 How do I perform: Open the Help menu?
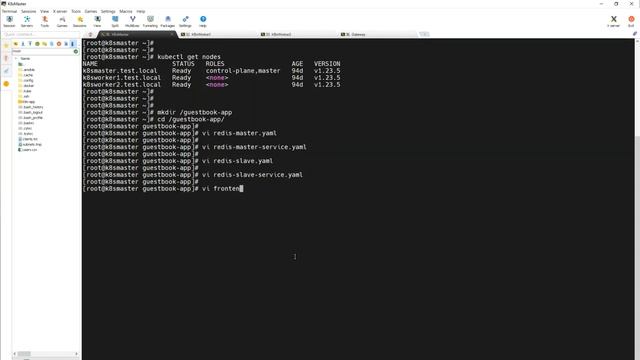(141, 11)
